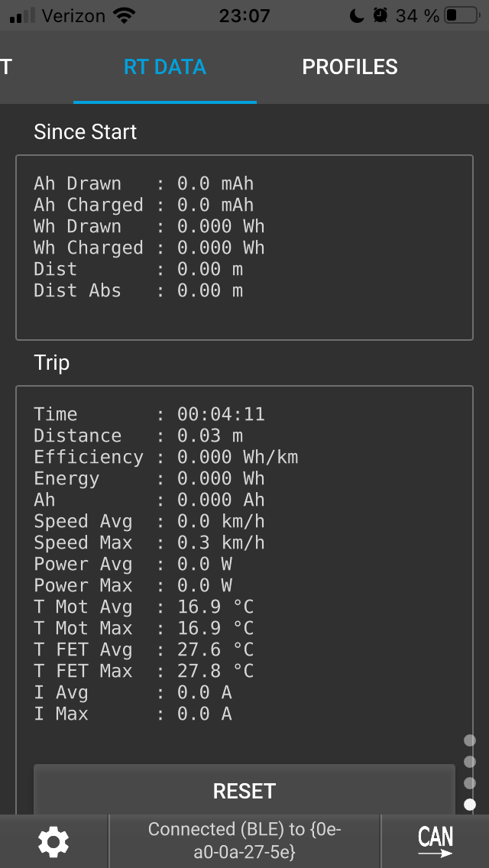This screenshot has width=489, height=868.
Task: Tap the Connected (BLE) status text
Action: [x=244, y=840]
